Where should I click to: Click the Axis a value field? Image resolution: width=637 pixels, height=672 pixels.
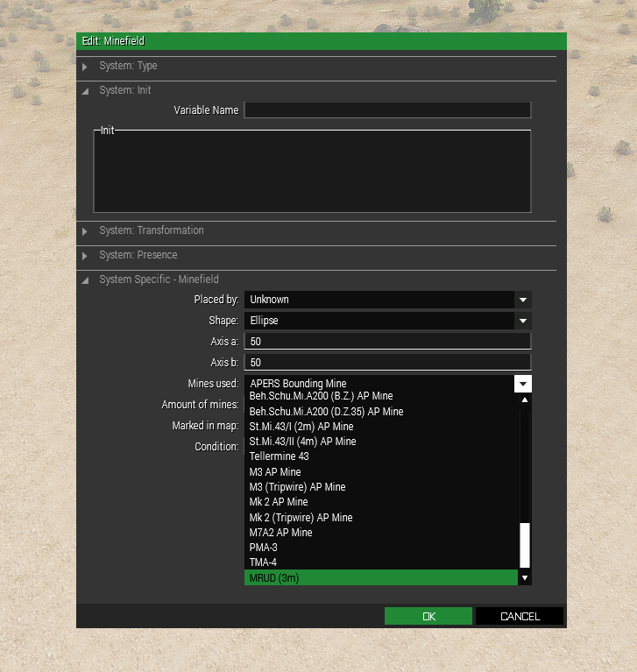387,342
